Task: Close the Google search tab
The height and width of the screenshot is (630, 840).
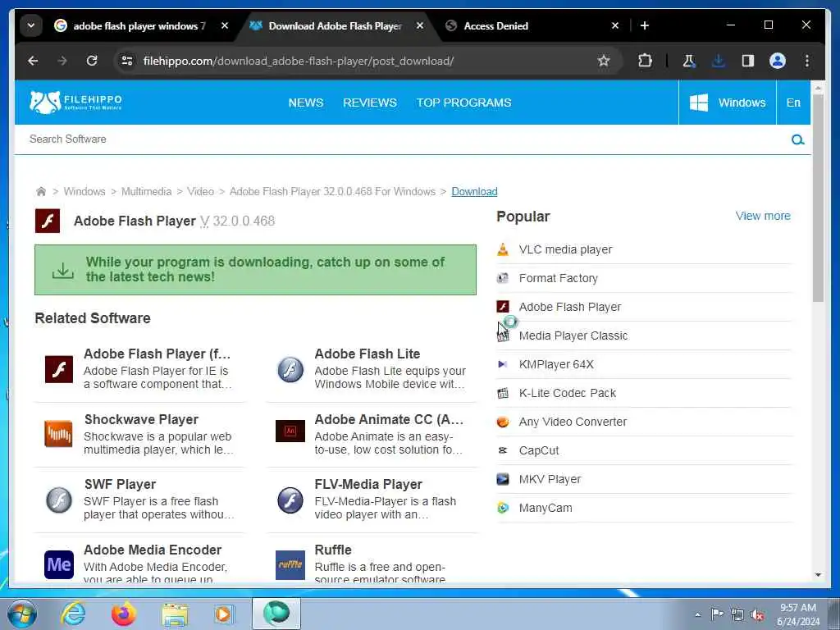Action: (225, 25)
